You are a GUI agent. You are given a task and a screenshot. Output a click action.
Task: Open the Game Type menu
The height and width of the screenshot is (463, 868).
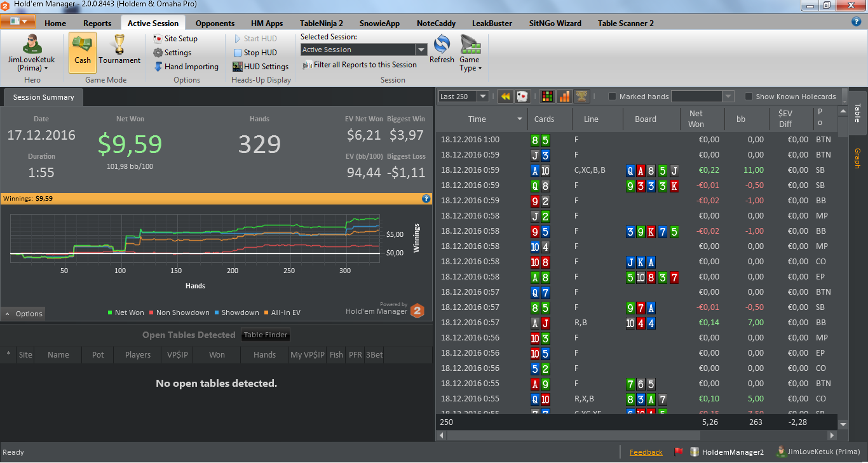470,53
